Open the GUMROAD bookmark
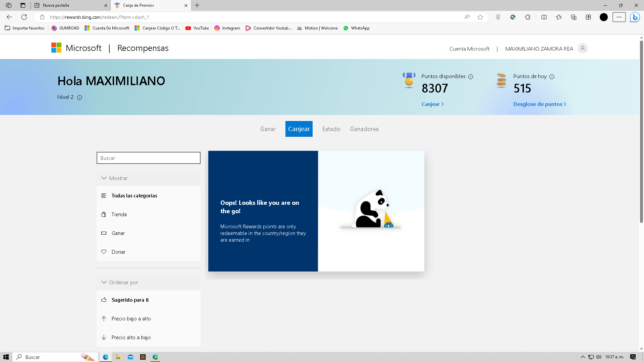The image size is (644, 362). (x=65, y=28)
